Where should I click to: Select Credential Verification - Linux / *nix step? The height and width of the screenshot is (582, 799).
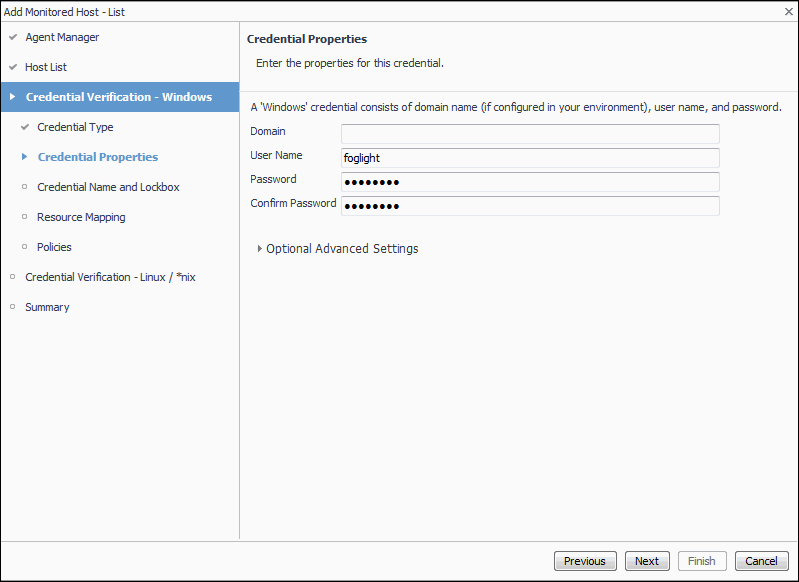coord(110,277)
